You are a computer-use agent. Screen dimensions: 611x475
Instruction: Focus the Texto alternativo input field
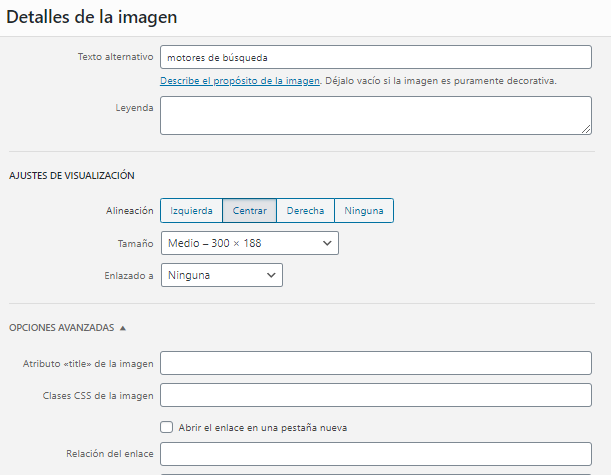[375, 57]
